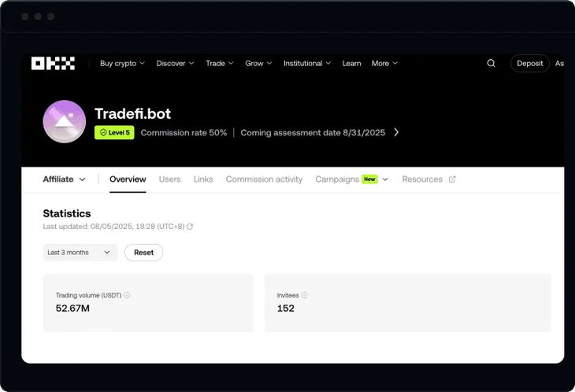The width and height of the screenshot is (575, 392).
Task: Open the search magnifier icon
Action: click(x=491, y=64)
